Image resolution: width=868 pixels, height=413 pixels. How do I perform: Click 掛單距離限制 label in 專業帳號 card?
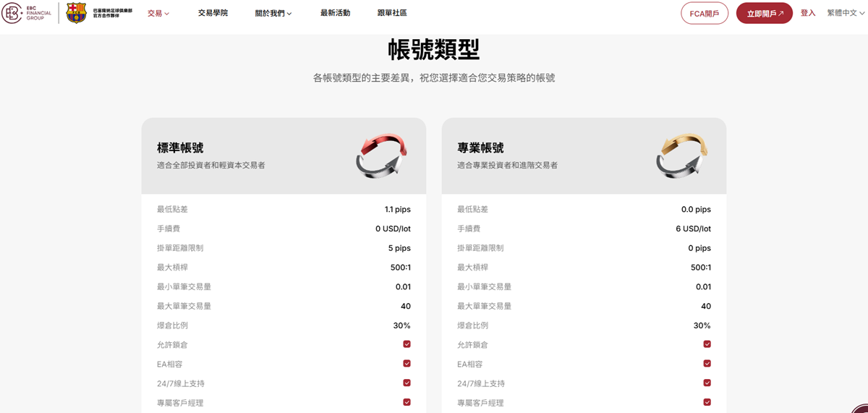(x=480, y=248)
